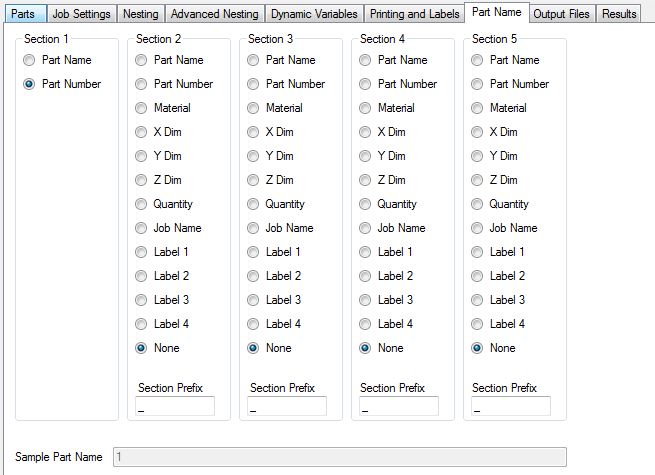The height and width of the screenshot is (475, 655).
Task: Click Section 2 Section Prefix field
Action: [175, 407]
